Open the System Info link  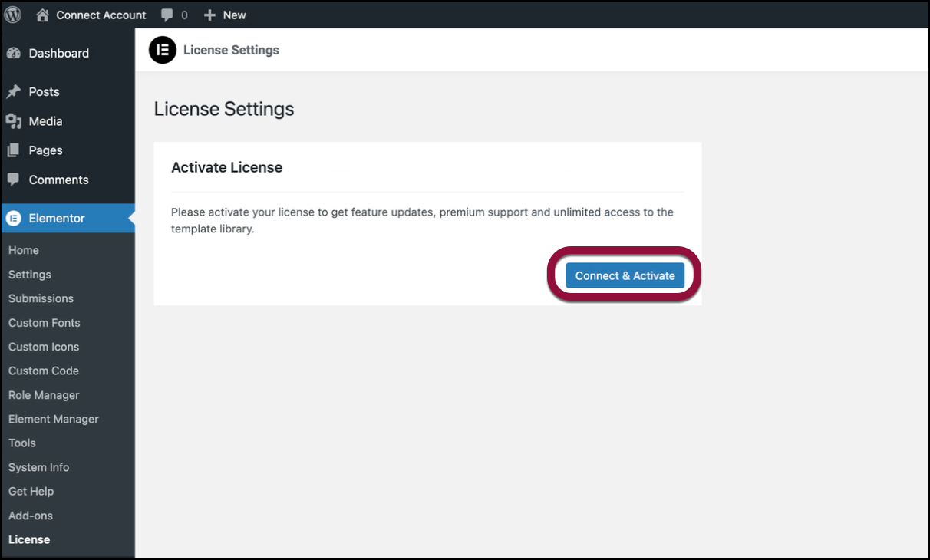38,467
